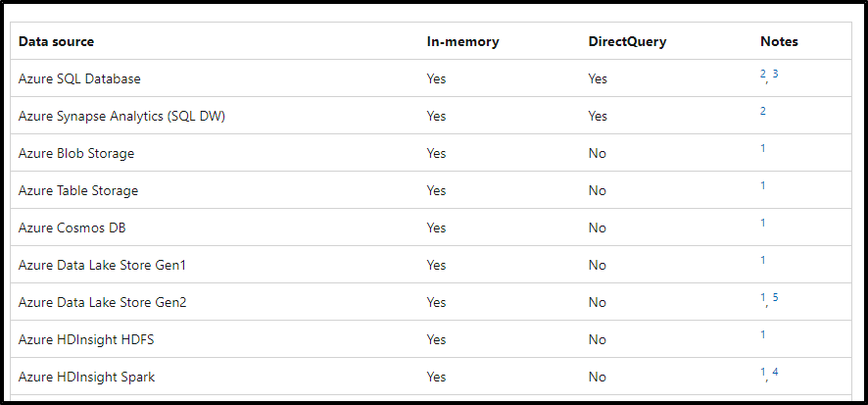The width and height of the screenshot is (868, 405).
Task: Click footnote 1 for Azure HDInsight HDFS
Action: [762, 335]
